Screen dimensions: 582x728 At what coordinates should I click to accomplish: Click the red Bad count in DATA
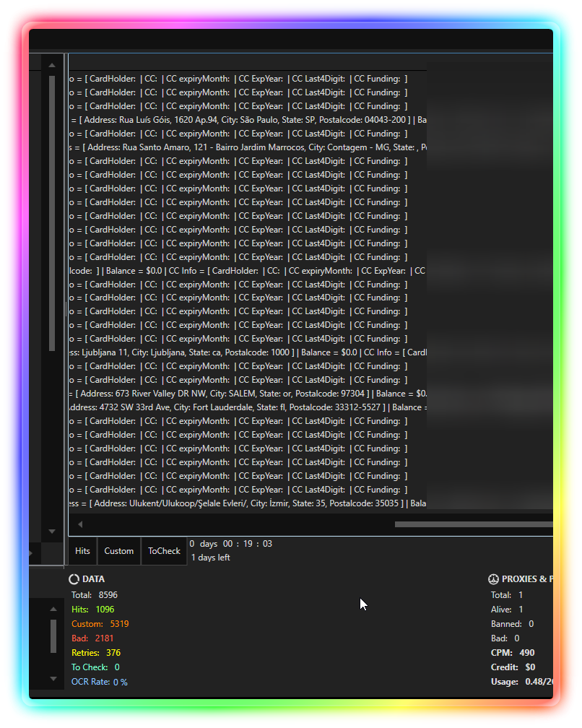click(104, 638)
